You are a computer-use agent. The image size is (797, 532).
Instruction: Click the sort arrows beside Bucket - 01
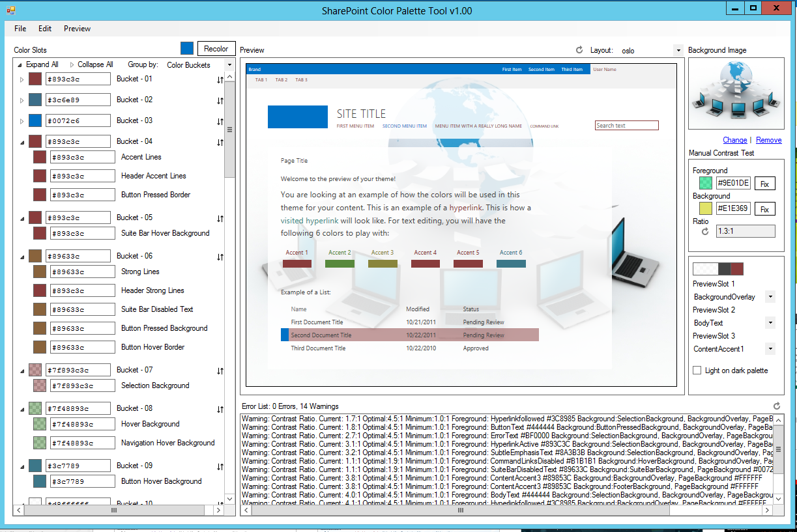(220, 78)
